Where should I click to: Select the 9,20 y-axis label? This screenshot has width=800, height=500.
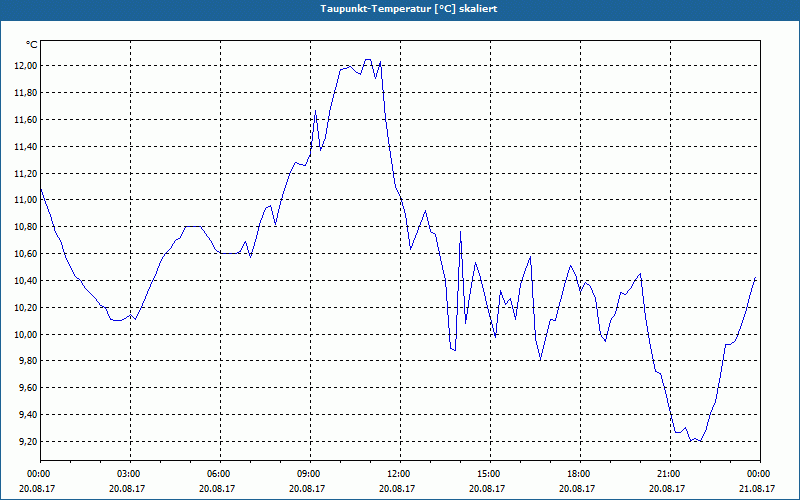[x=29, y=442]
